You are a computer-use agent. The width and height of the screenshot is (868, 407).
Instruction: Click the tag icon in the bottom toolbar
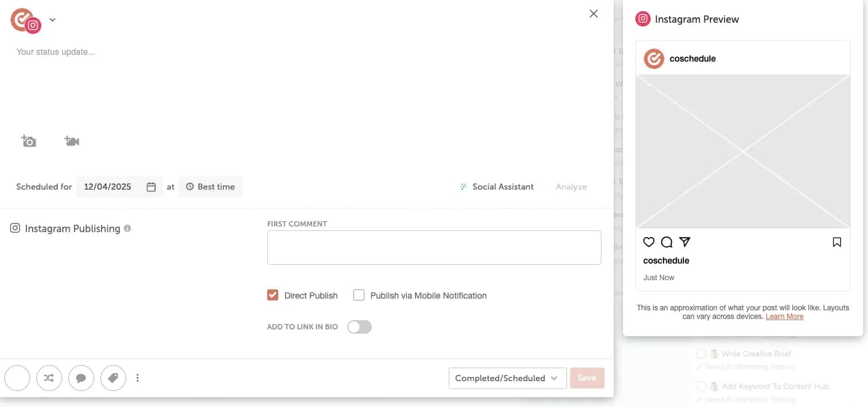(x=113, y=377)
